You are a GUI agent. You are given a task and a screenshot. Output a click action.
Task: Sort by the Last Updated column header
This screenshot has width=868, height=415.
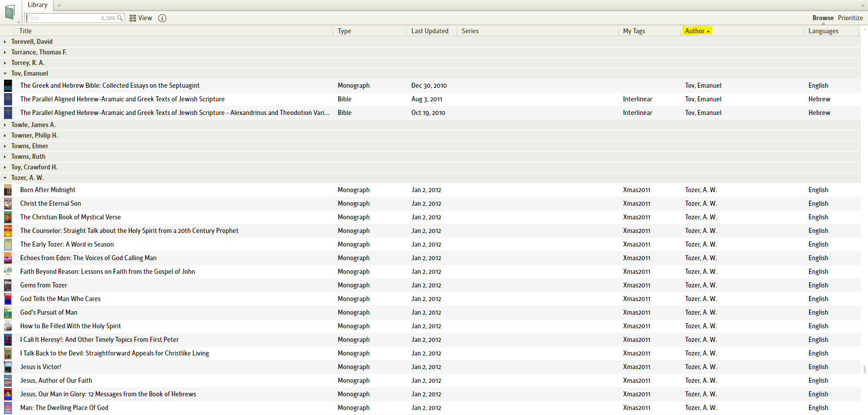click(430, 31)
